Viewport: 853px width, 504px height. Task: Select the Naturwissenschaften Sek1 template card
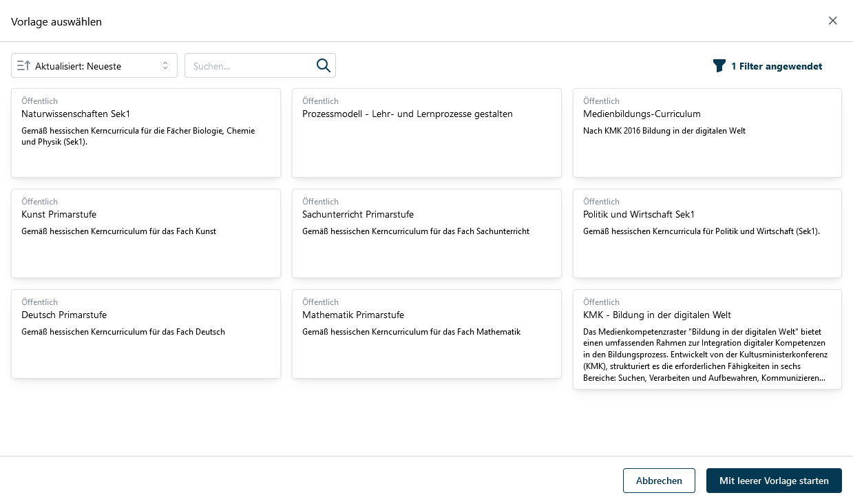[x=146, y=133]
